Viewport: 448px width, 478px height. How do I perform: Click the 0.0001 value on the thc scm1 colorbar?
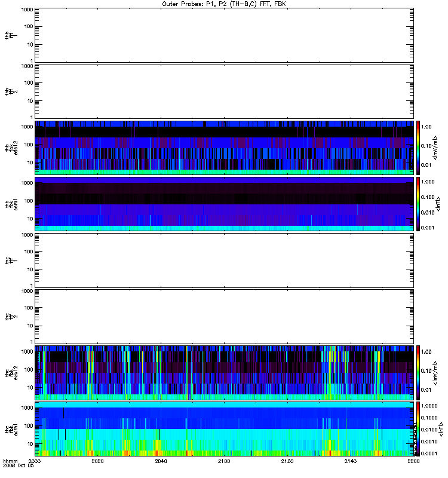[429, 454]
